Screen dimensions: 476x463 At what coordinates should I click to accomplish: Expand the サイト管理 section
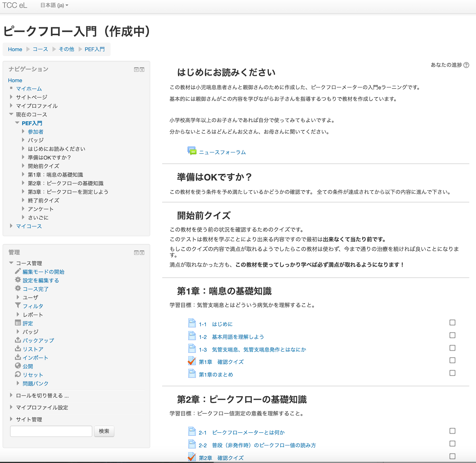(x=11, y=419)
